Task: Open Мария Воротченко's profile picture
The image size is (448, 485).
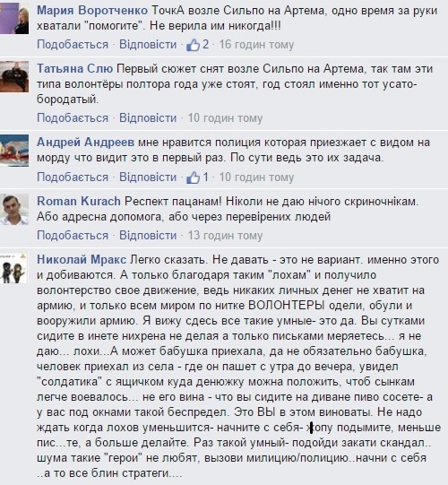Action: 14,18
